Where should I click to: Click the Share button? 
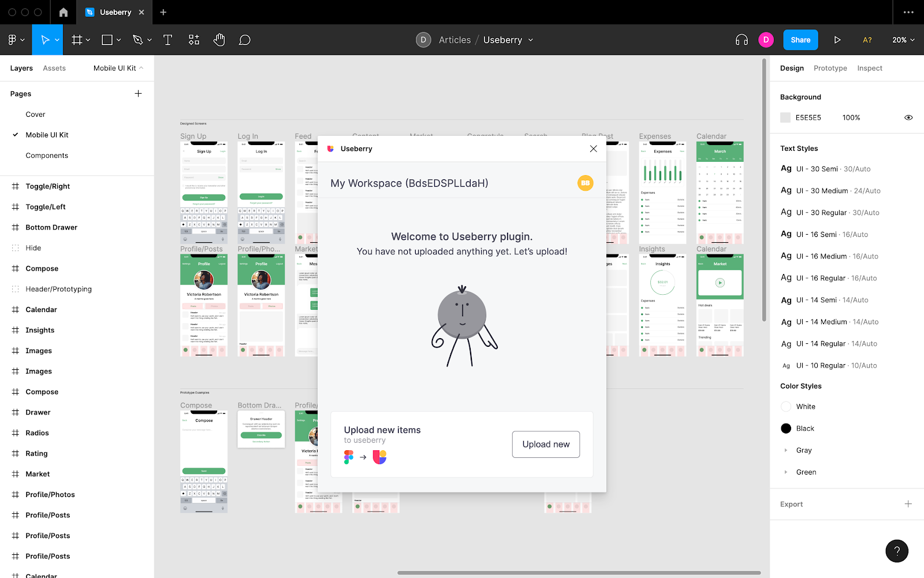point(800,40)
